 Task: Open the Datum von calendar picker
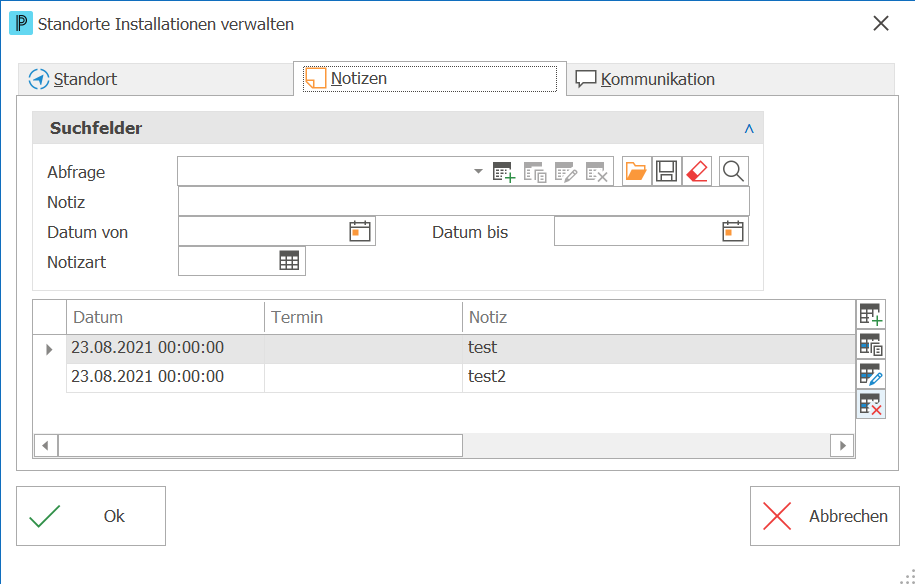tap(360, 232)
